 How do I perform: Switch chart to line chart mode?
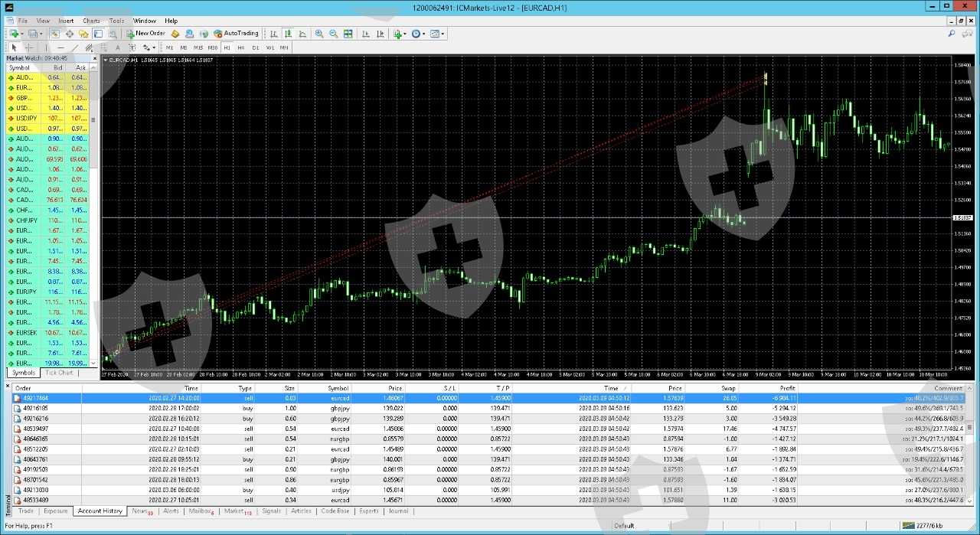click(x=302, y=34)
